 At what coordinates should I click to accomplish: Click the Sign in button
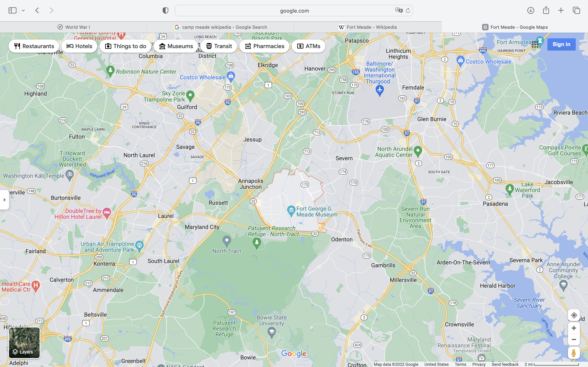(x=561, y=44)
